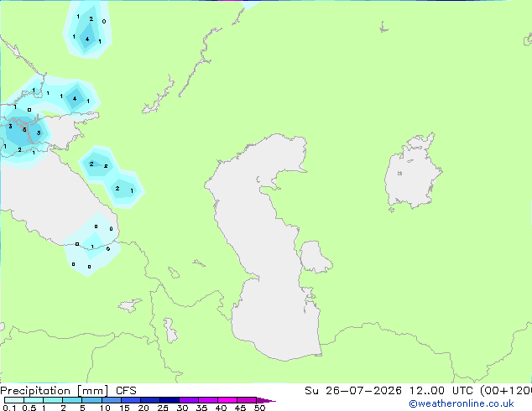The image size is (532, 411).
Task: Select the legend swatch between 2 and 5
Action: click(x=72, y=400)
